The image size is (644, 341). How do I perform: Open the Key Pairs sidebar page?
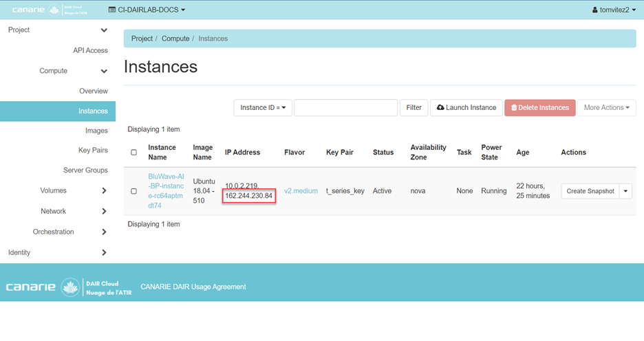[x=93, y=151]
